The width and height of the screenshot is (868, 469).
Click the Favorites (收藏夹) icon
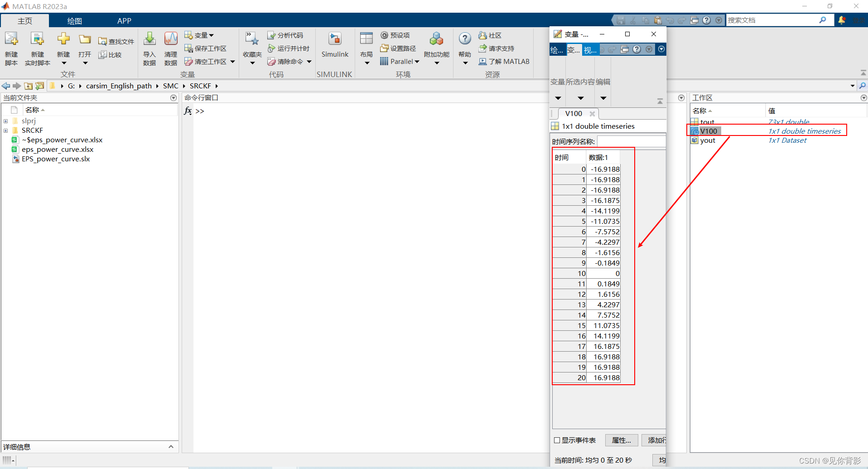(x=252, y=39)
